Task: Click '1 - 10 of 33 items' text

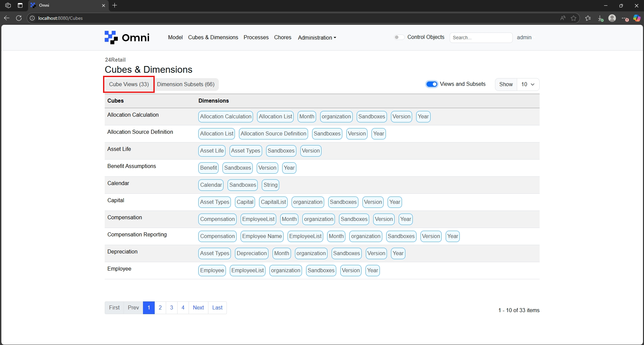Action: (x=519, y=310)
